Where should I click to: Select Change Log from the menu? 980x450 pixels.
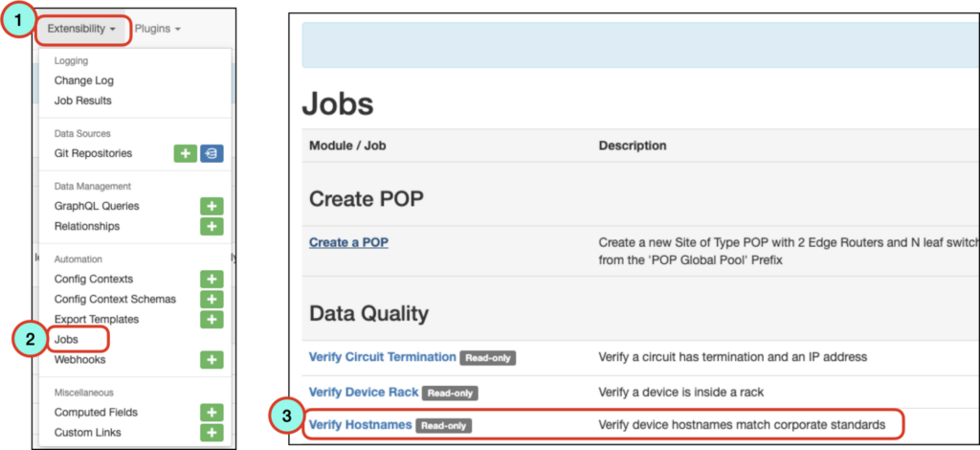point(84,80)
